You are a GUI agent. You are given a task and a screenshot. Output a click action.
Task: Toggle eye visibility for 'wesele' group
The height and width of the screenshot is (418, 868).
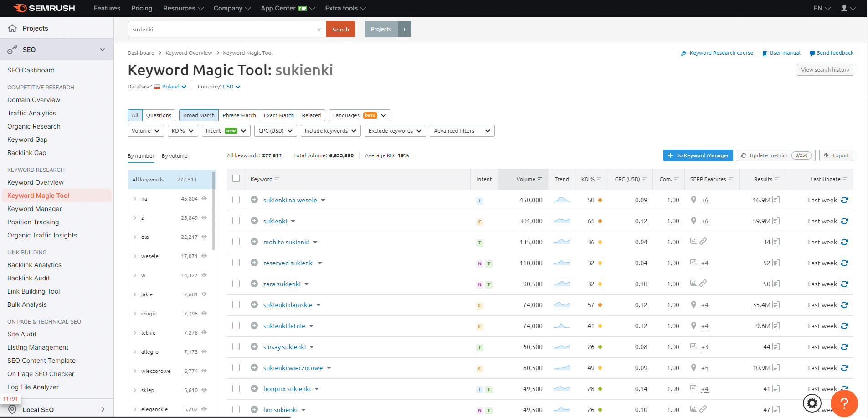(204, 256)
